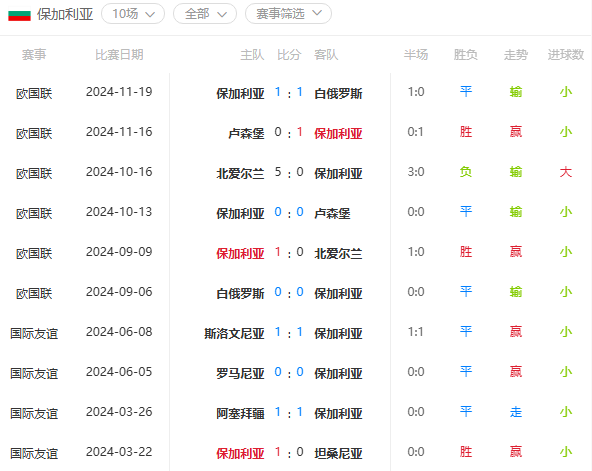Open 坦桑尼亚 away team on 2024-03-22
The height and width of the screenshot is (471, 592).
[338, 454]
